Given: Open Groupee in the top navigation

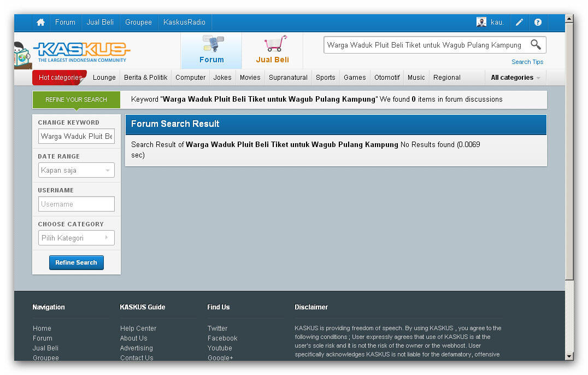Looking at the screenshot, I should click(138, 22).
